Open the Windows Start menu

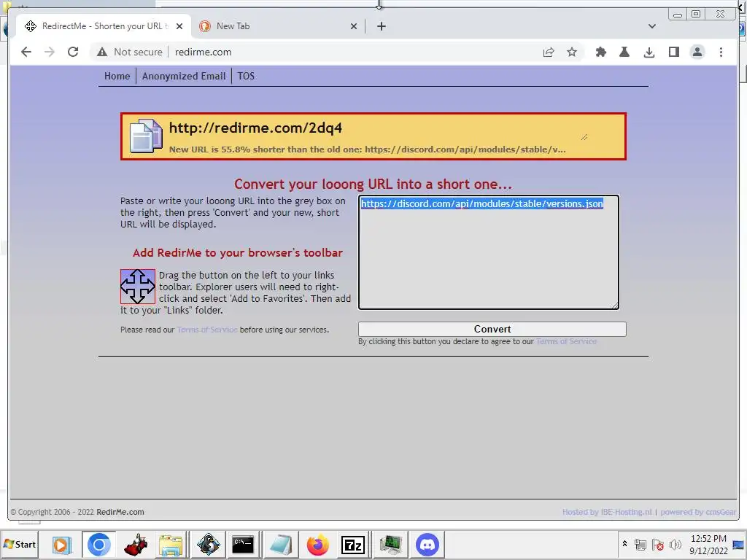click(20, 544)
